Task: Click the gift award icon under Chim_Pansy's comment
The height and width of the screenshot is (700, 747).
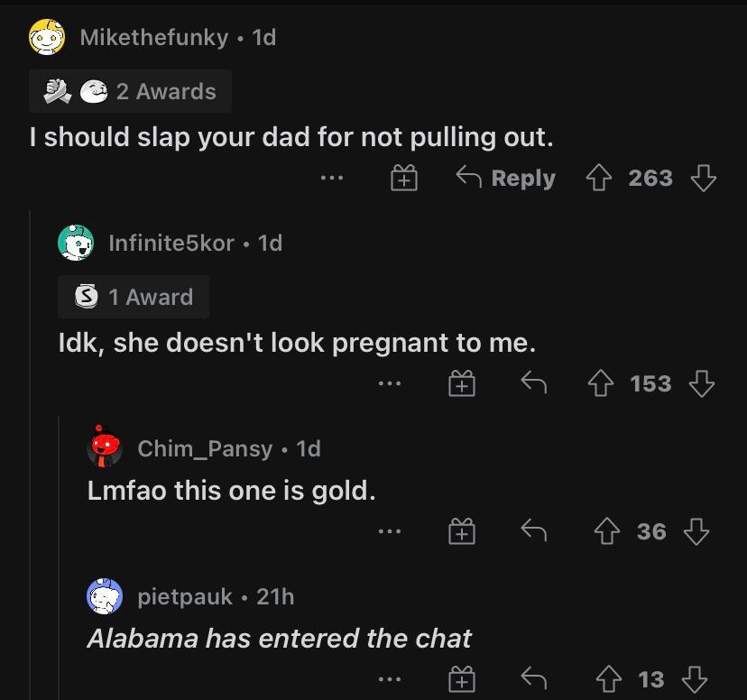Action: coord(461,530)
